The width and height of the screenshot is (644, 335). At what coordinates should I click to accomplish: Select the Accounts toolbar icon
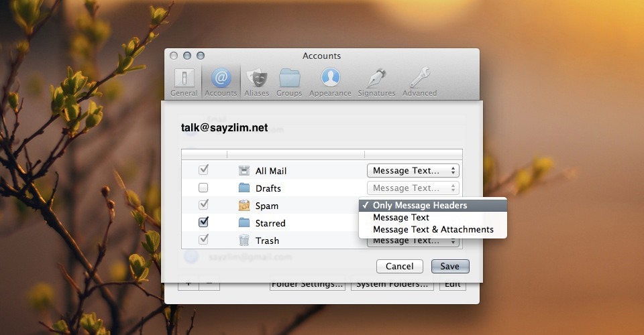[221, 82]
